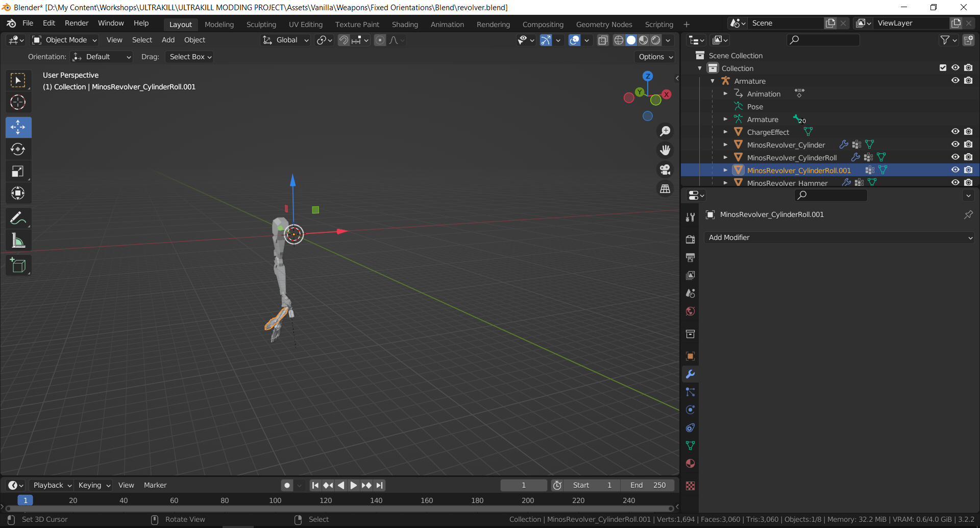980x528 pixels.
Task: Click the pan hand icon
Action: 665,151
